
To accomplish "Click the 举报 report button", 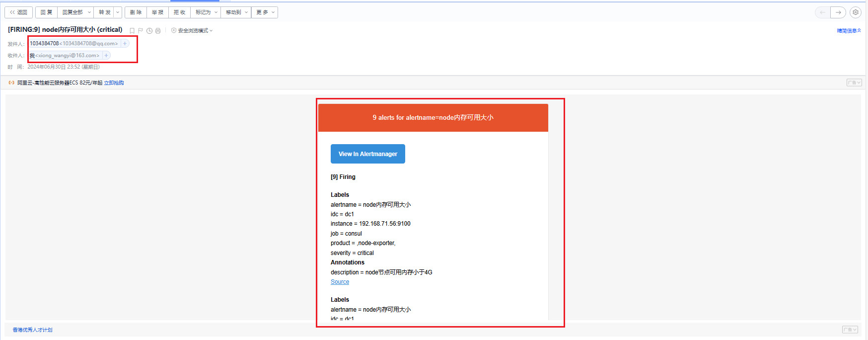I will click(x=157, y=12).
